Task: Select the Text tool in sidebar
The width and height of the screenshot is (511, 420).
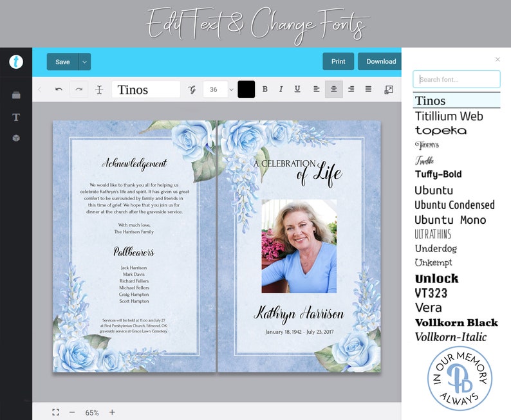Action: click(16, 117)
